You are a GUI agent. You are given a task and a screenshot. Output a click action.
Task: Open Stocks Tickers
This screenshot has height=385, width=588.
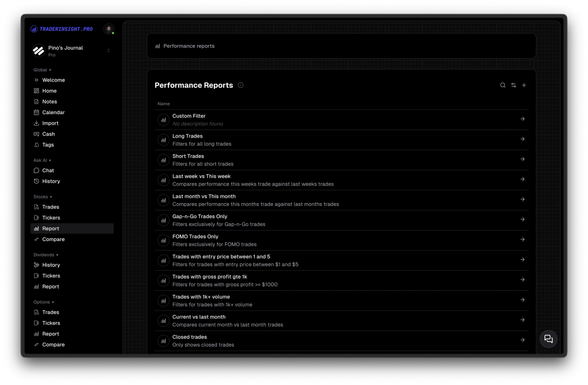(x=72, y=218)
